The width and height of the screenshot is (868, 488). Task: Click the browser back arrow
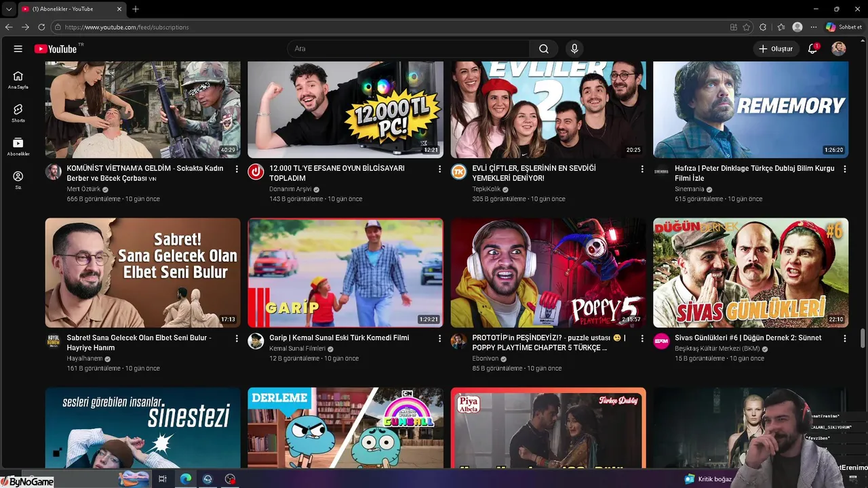click(9, 27)
